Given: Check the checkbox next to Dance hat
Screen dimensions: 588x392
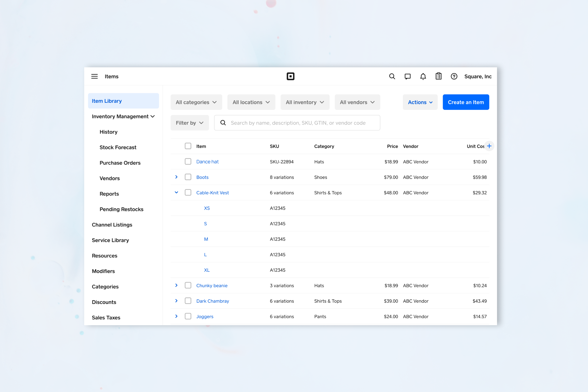Looking at the screenshot, I should [188, 162].
